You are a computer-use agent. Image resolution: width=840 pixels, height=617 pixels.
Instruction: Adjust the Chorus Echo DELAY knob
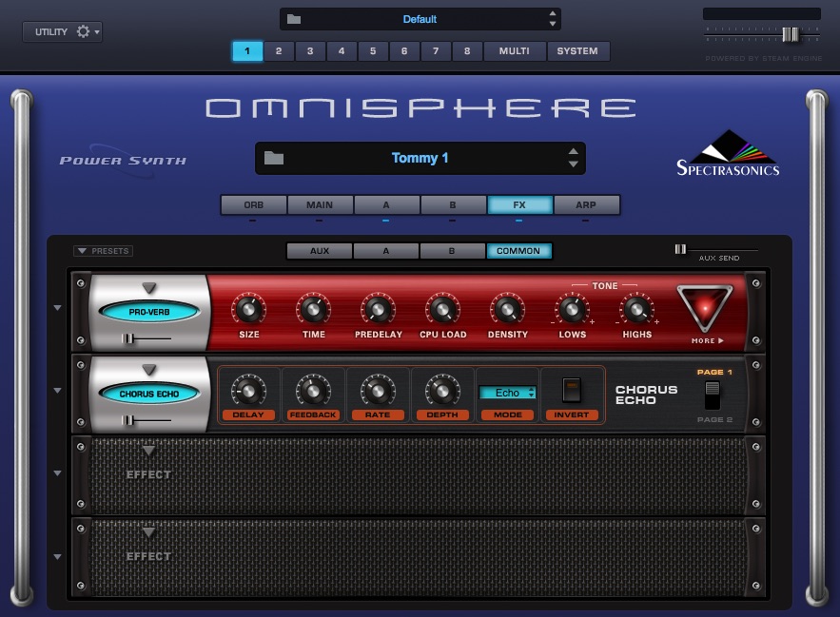pyautogui.click(x=248, y=391)
